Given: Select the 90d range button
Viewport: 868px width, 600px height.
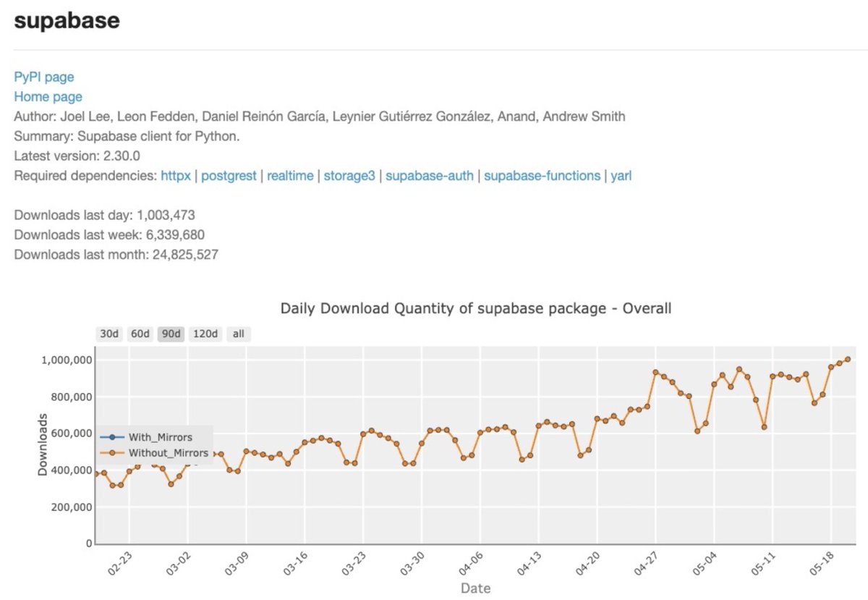Looking at the screenshot, I should pos(171,334).
